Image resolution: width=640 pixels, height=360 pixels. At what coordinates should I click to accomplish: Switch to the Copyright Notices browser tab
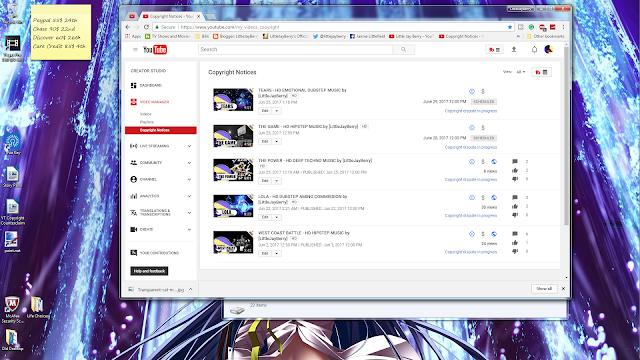tap(171, 16)
